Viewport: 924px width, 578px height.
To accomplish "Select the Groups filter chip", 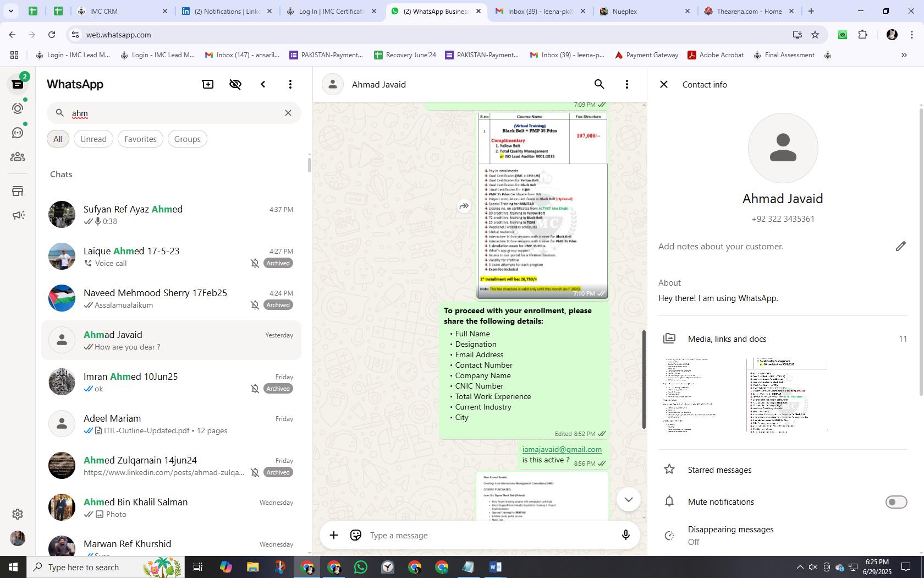I will (188, 139).
